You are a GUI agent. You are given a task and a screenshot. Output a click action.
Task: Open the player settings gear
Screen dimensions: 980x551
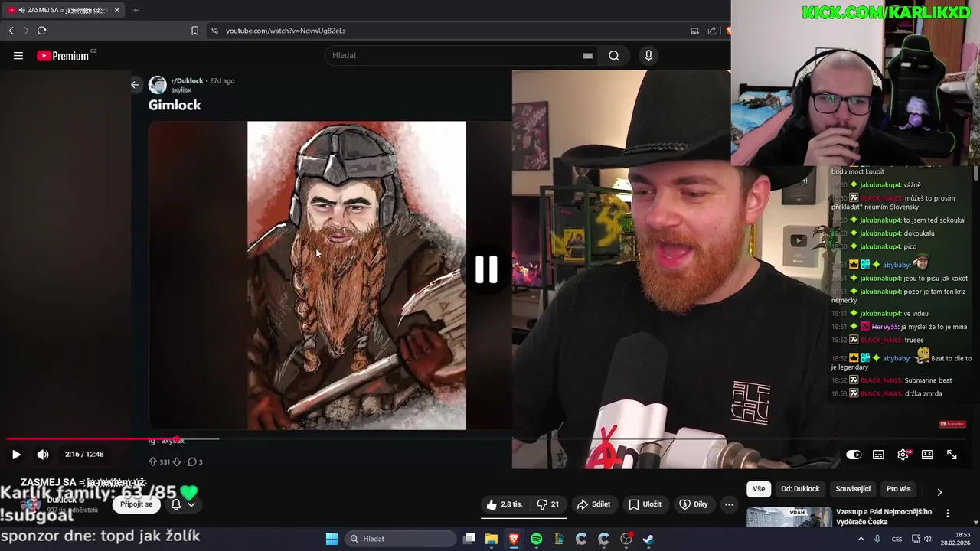(x=903, y=455)
